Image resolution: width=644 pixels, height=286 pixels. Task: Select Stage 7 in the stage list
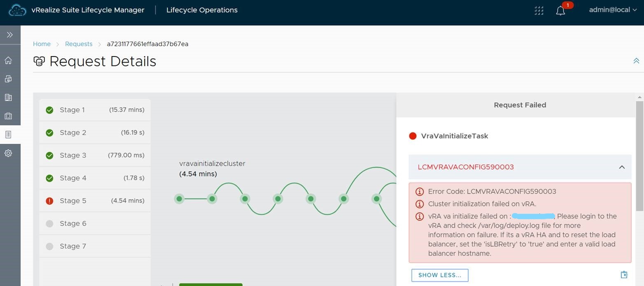tap(95, 246)
